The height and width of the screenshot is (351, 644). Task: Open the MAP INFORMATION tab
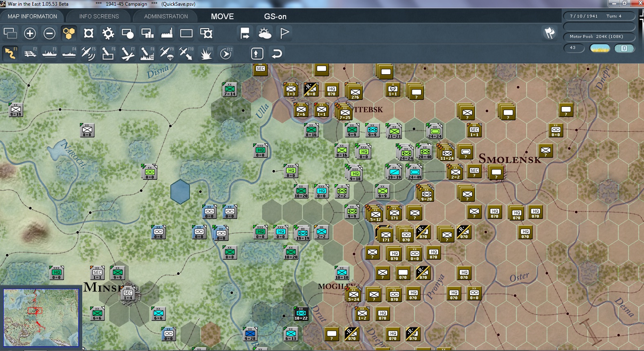(x=32, y=16)
